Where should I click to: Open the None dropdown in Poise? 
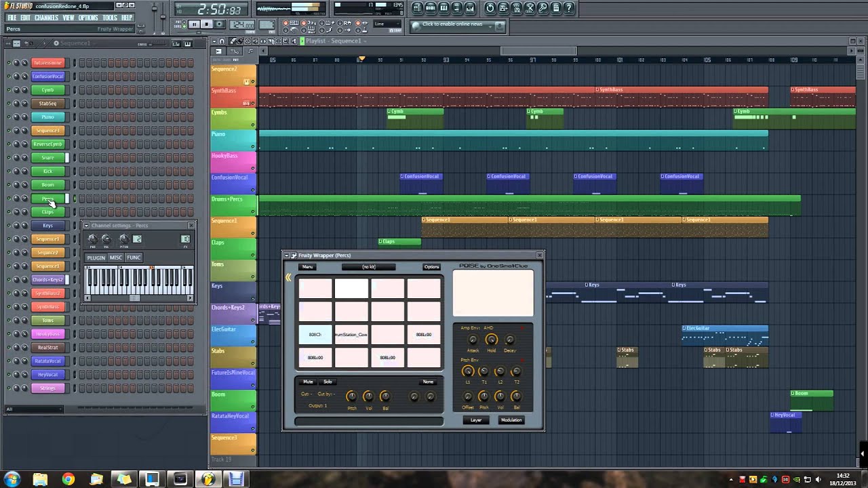coord(428,382)
